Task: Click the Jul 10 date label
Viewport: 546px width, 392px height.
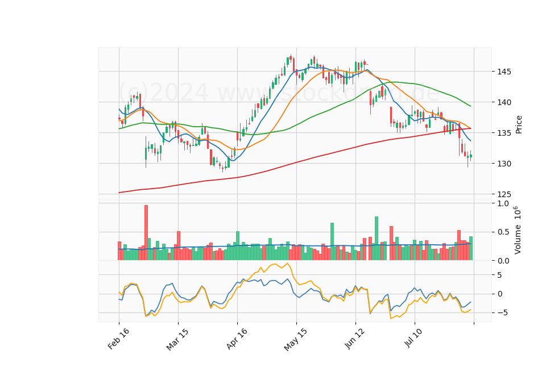Action: pos(413,337)
